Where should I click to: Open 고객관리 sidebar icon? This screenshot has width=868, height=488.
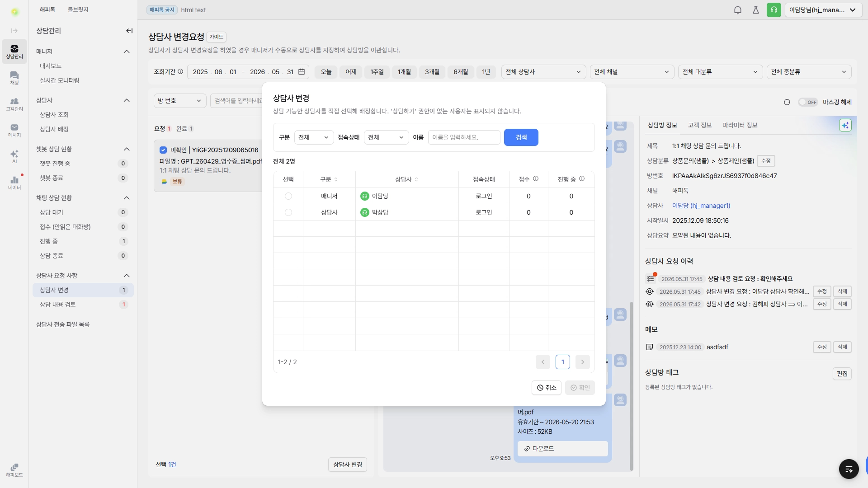coord(14,104)
